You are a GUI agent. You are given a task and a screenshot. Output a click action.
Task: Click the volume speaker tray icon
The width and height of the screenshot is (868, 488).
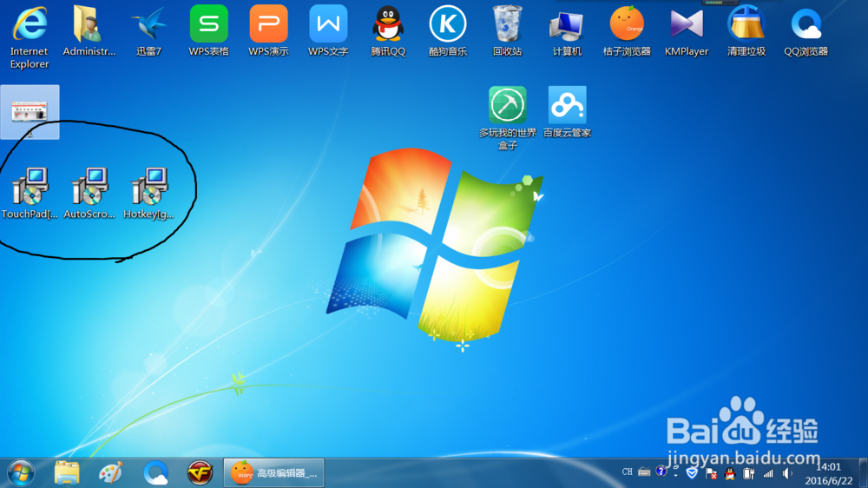(x=787, y=473)
